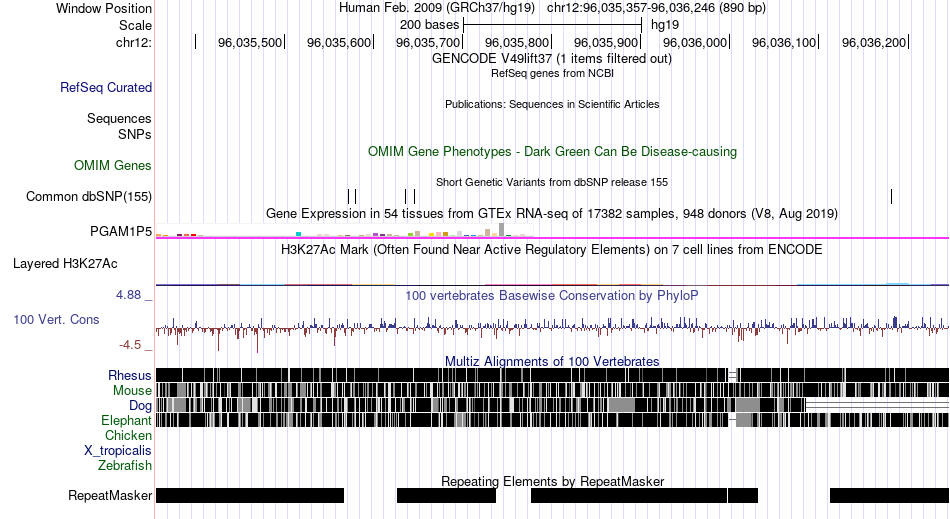950x519 pixels.
Task: Click the rightmost common dbSNP variant mark
Action: point(891,196)
